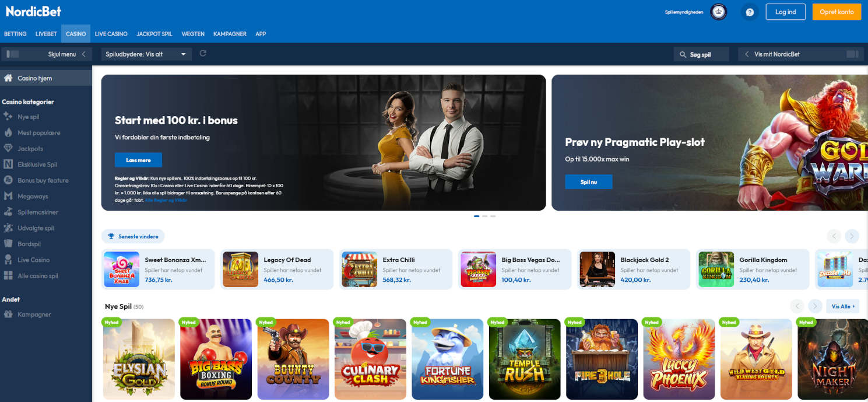Open the Alle Regler og Vilkår link
Viewport: 868px width, 402px height.
[x=166, y=200]
